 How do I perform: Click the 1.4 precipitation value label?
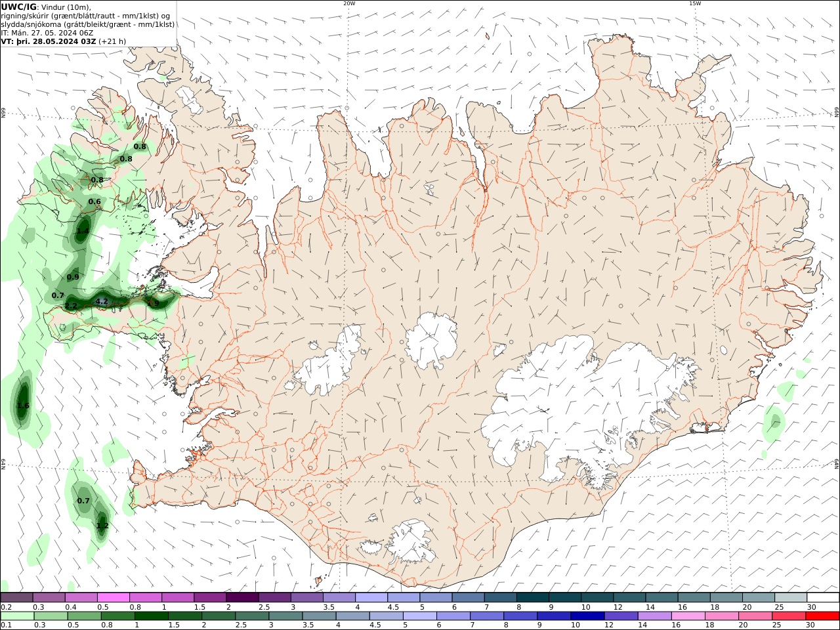(x=83, y=231)
